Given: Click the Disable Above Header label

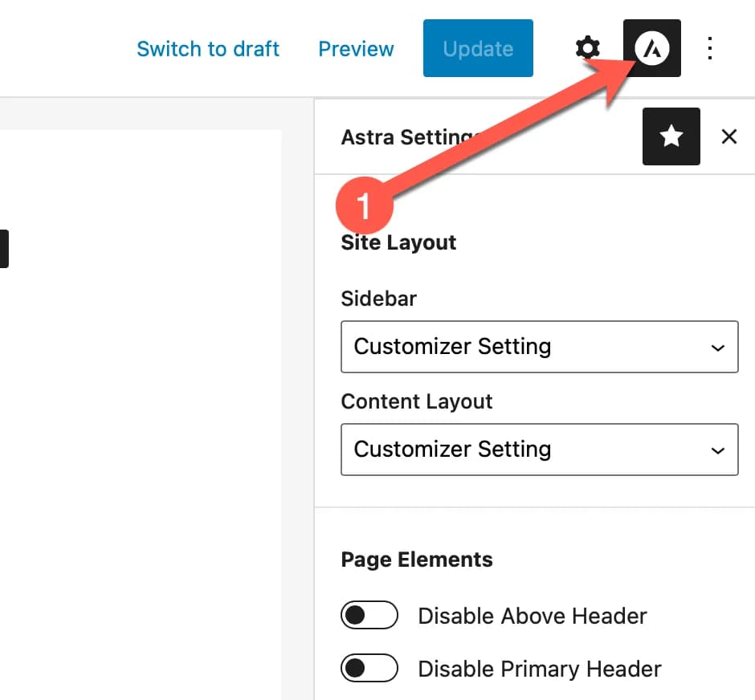Looking at the screenshot, I should coord(532,616).
